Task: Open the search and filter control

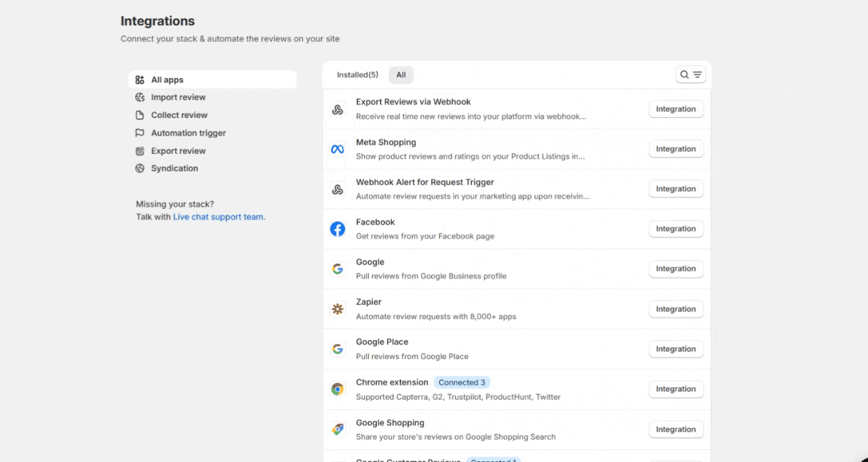Action: [x=690, y=75]
